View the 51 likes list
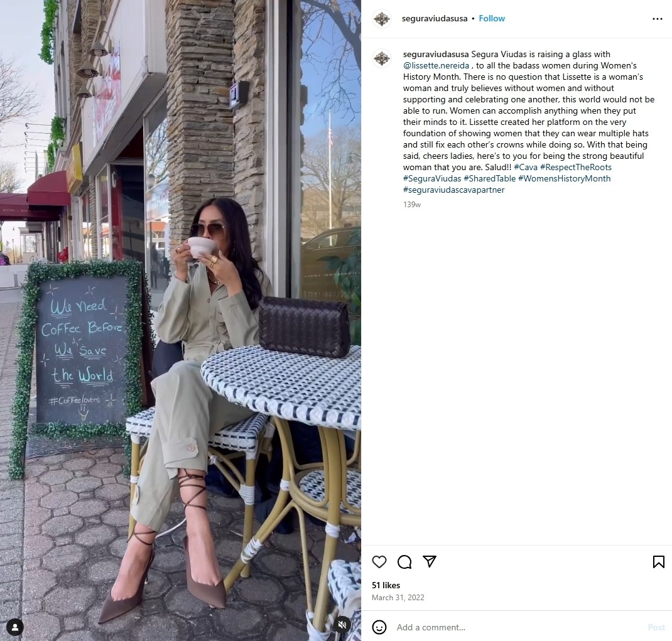 (x=386, y=585)
